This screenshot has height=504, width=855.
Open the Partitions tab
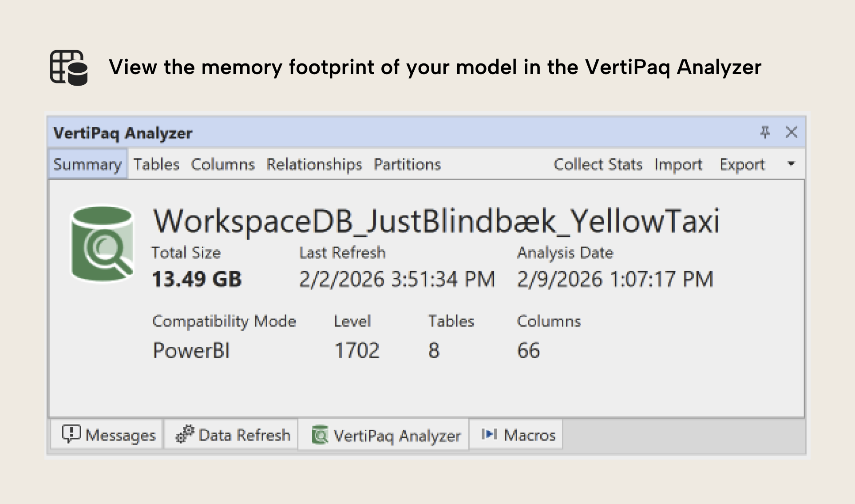coord(407,164)
